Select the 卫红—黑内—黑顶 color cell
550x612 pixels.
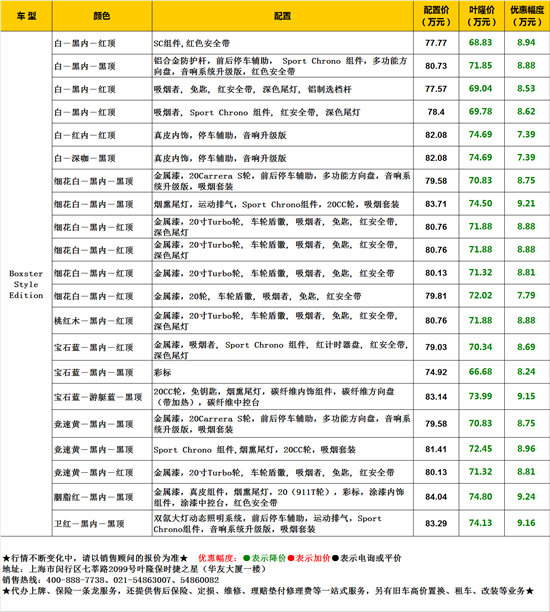[102, 523]
